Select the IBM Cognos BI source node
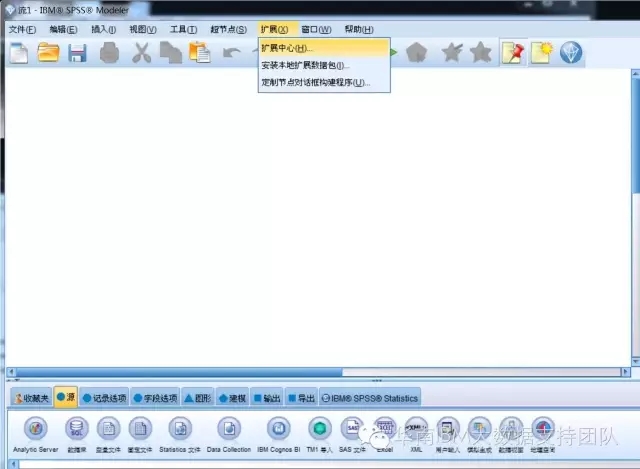The image size is (640, 469). [278, 435]
